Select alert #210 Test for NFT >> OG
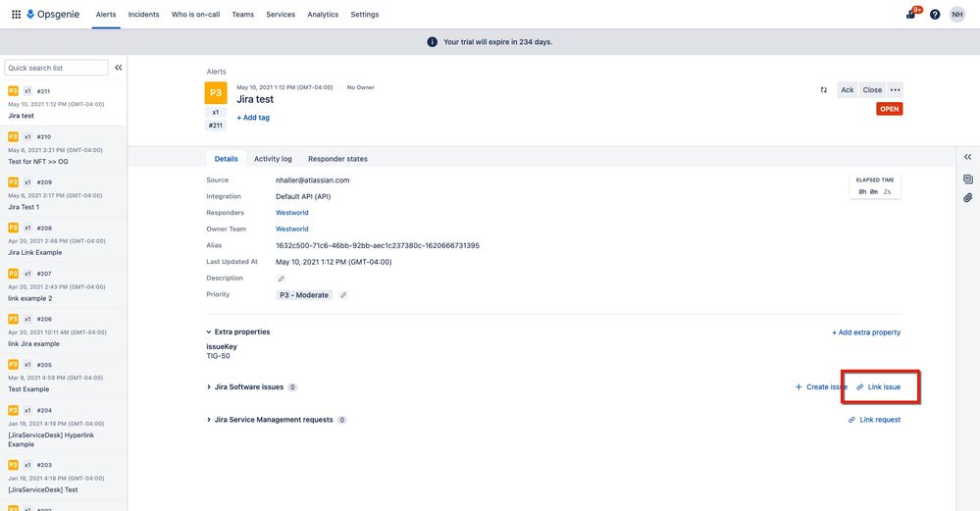The height and width of the screenshot is (511, 980). coord(63,149)
